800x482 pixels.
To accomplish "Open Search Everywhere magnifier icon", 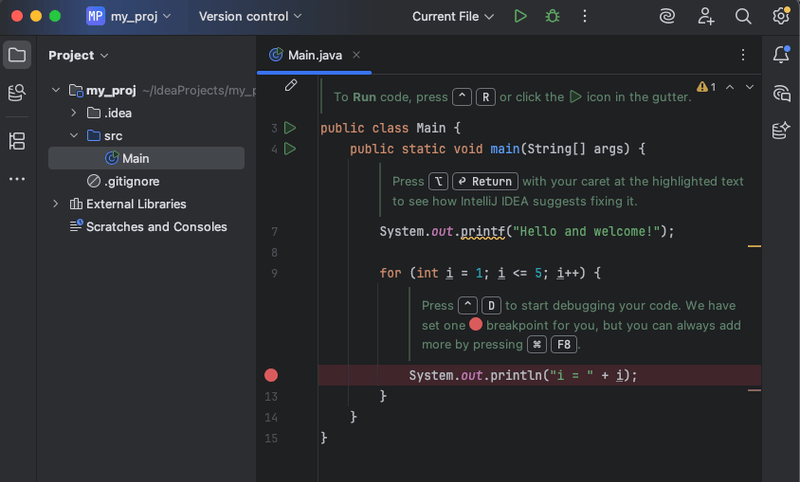I will tap(743, 16).
